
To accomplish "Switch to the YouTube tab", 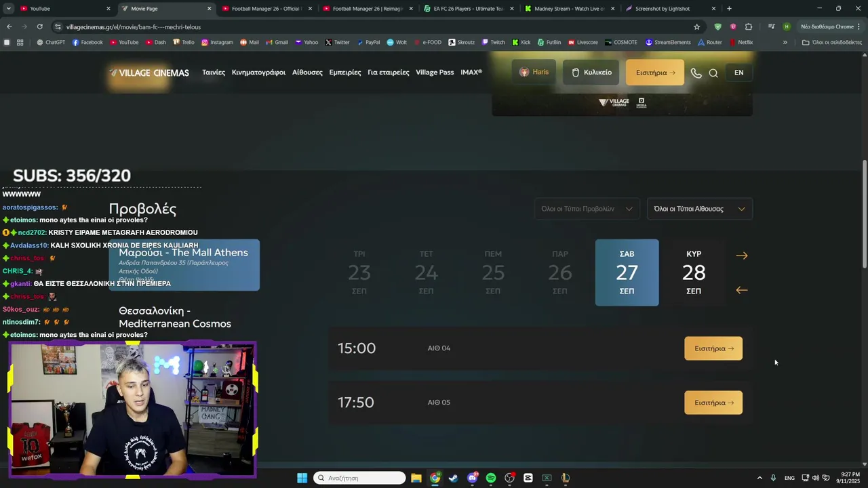I will point(64,9).
